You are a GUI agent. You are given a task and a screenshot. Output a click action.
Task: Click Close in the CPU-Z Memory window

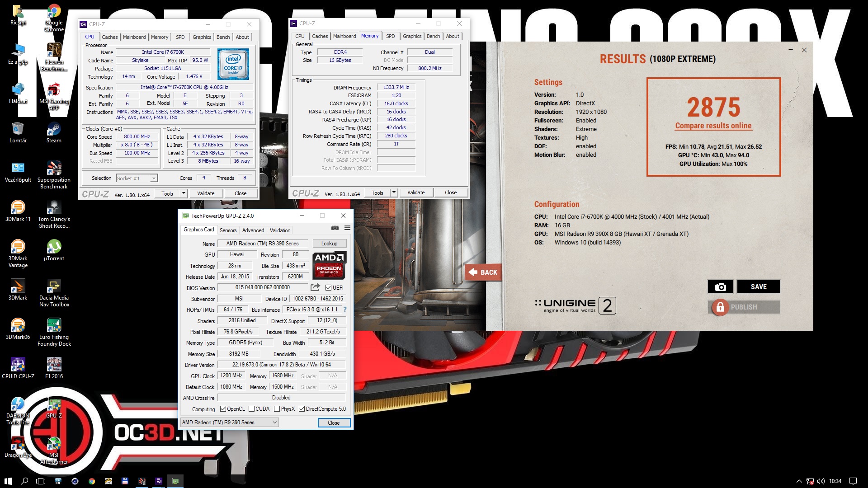(451, 192)
